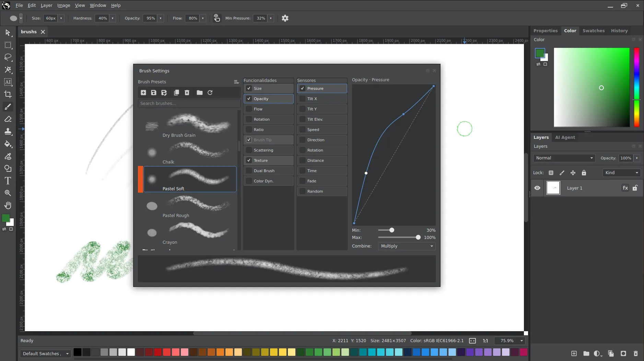Enable Scattering checkbox
Screen dimensions: 644x361
point(249,150)
